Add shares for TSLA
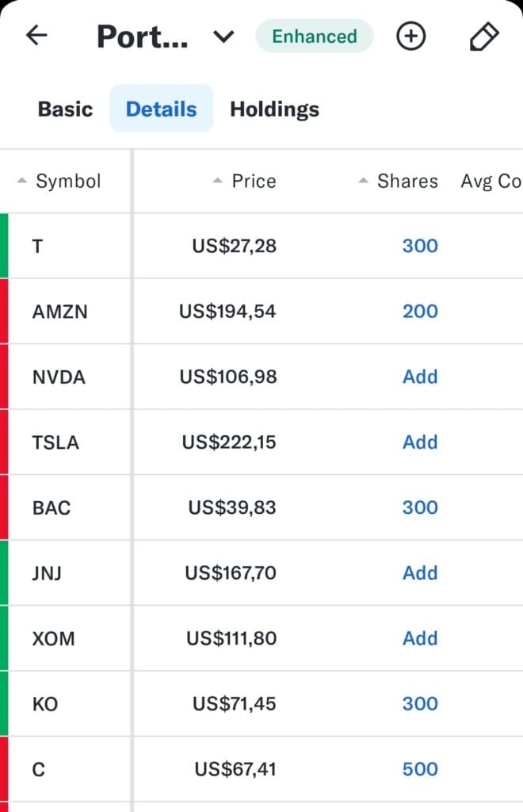This screenshot has width=523, height=812. click(x=420, y=442)
